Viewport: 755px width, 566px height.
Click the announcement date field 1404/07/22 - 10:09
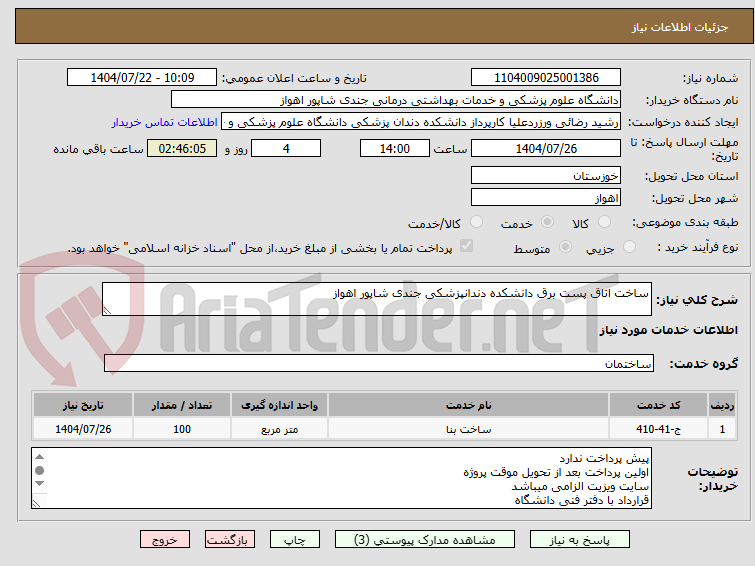pyautogui.click(x=142, y=78)
